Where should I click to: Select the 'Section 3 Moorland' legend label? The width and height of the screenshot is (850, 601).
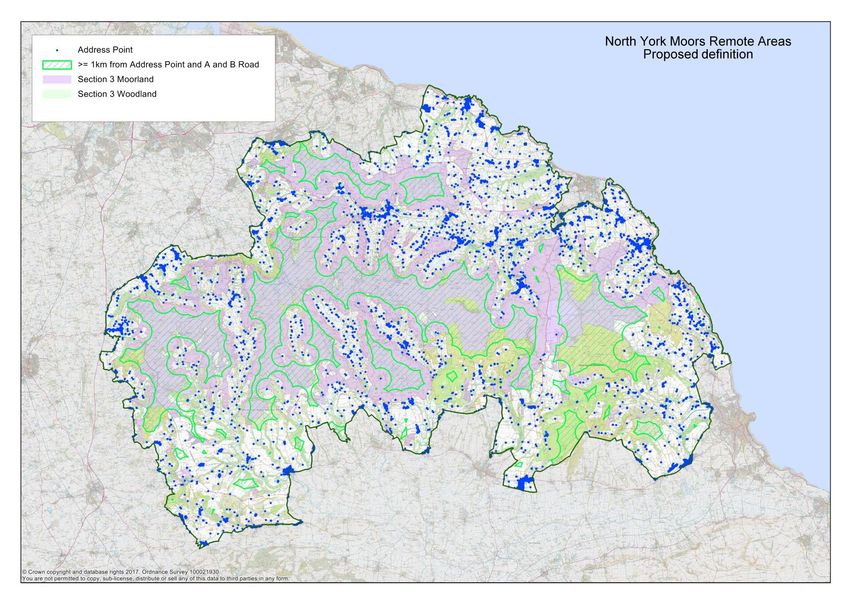(115, 79)
